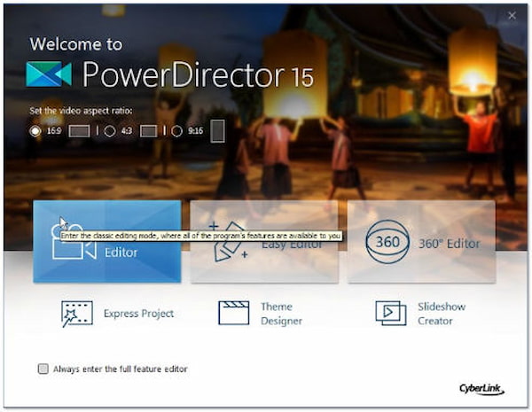The width and height of the screenshot is (532, 412).
Task: Click the Easy Editor pencil icon
Action: [x=230, y=241]
